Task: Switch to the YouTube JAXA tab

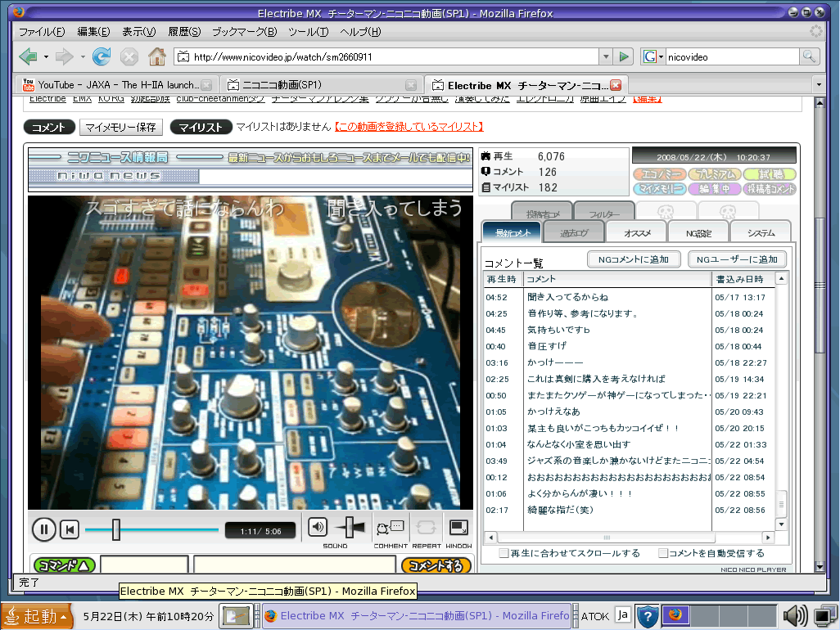Action: (117, 84)
